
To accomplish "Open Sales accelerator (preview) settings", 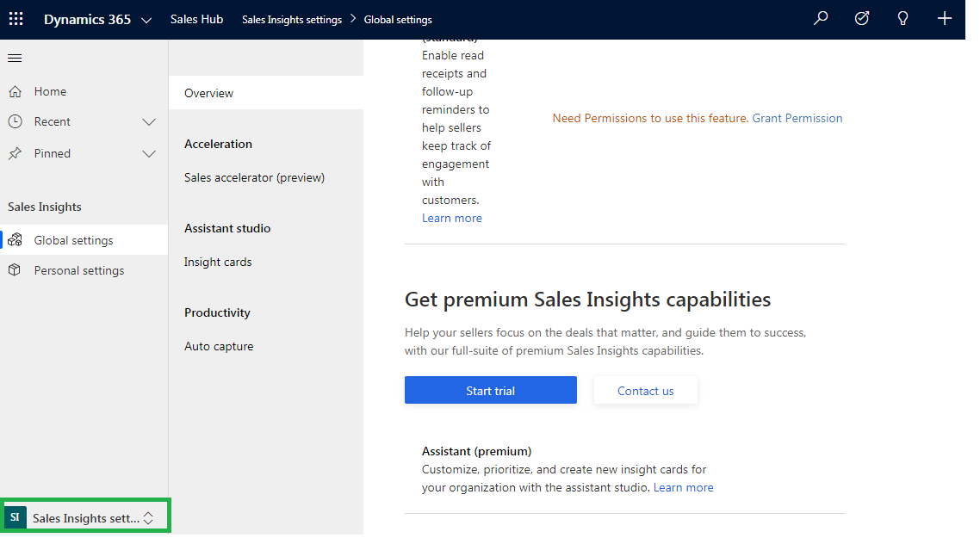I will pyautogui.click(x=254, y=177).
